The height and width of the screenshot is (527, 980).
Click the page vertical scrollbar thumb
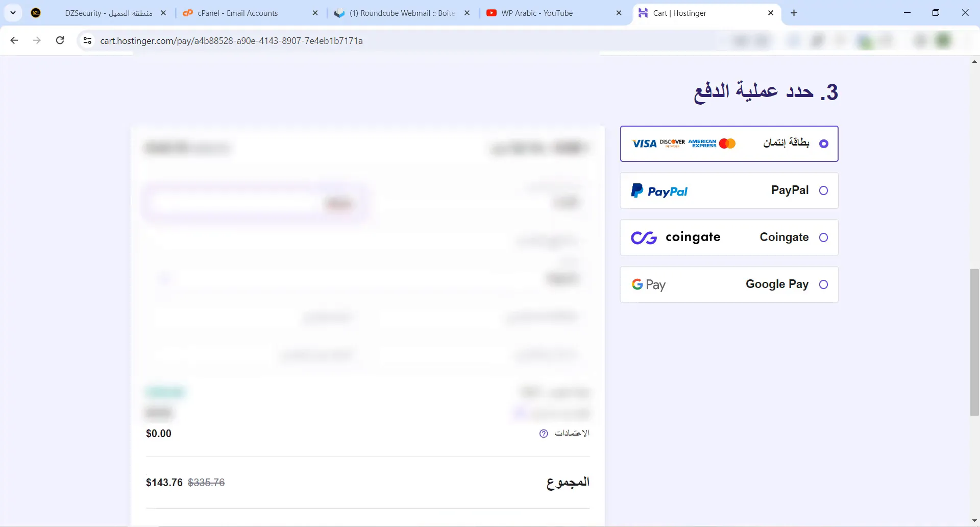(x=974, y=342)
